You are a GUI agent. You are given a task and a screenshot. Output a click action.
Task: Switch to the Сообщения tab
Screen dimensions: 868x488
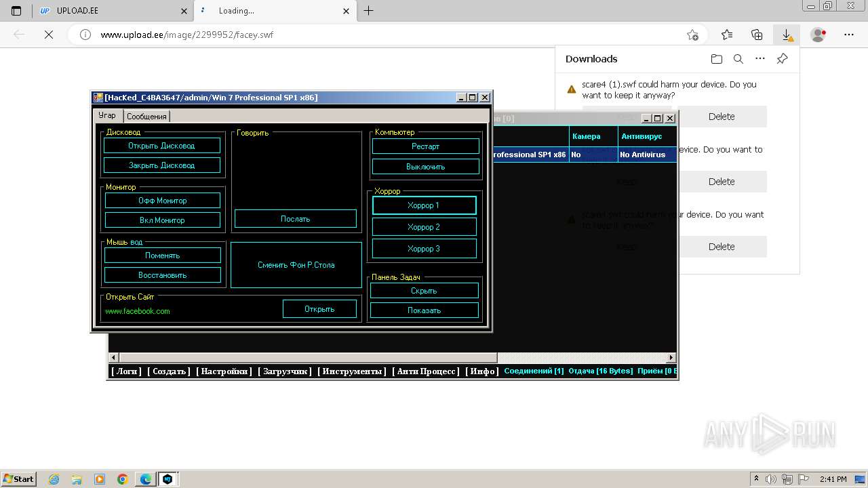tap(146, 117)
